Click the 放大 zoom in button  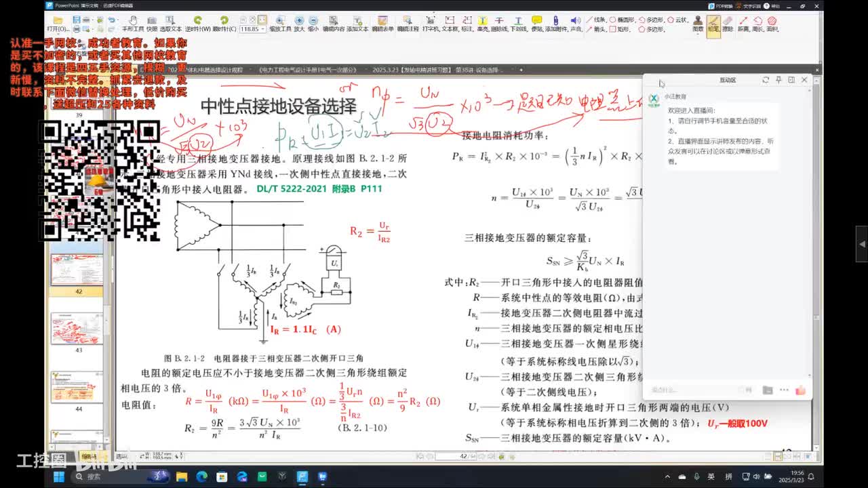(x=299, y=25)
